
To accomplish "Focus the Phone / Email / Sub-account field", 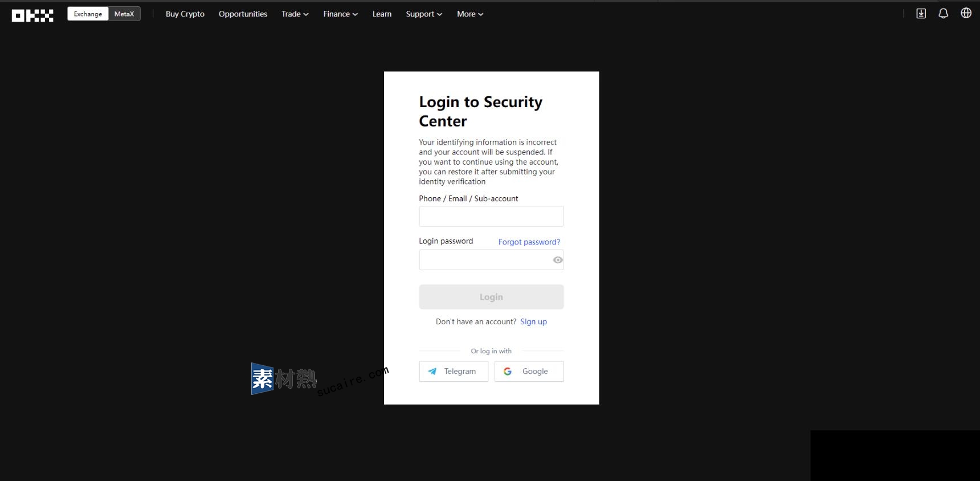I will tap(491, 217).
